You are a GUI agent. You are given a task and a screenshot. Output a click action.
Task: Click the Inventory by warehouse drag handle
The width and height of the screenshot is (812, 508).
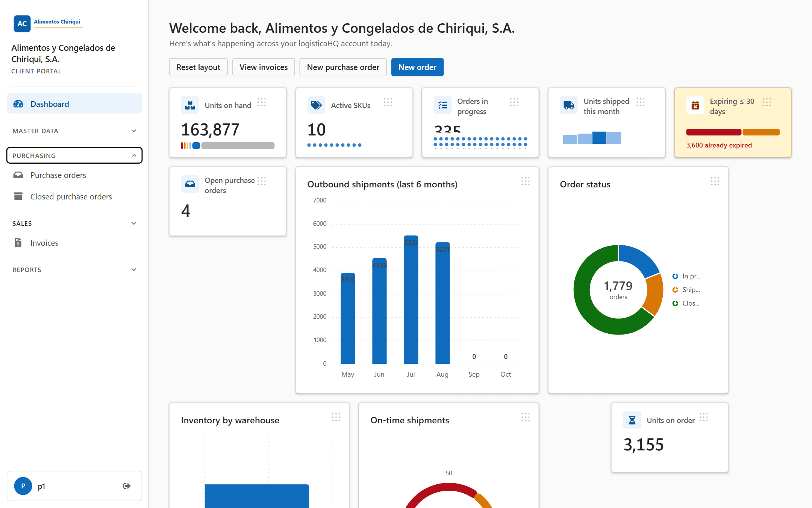click(x=336, y=417)
